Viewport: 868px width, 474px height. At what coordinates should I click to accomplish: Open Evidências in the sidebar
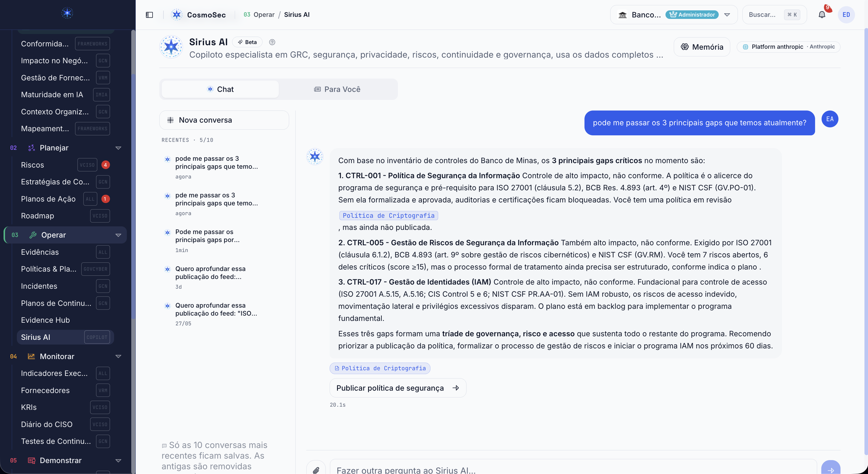click(65, 252)
